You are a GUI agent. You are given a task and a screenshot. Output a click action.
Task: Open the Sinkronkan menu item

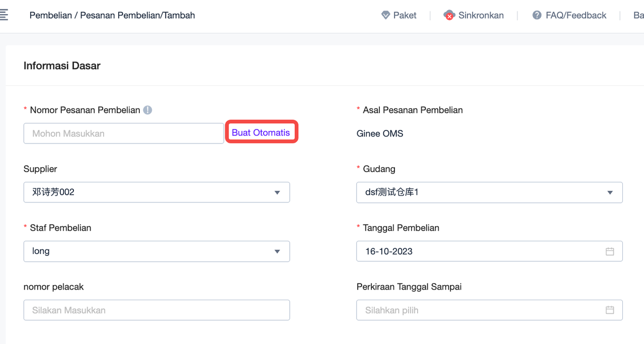480,15
